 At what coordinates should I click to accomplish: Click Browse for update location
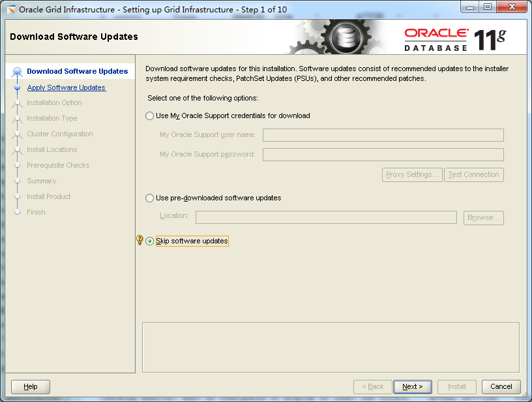tap(484, 217)
